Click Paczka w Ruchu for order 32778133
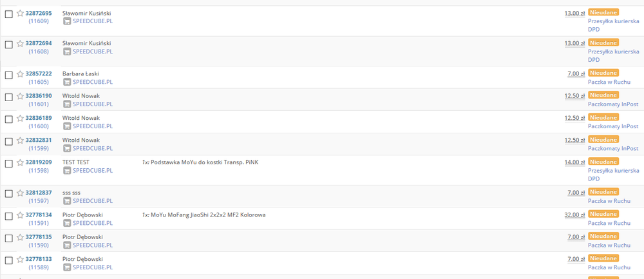644x279 pixels. point(609,267)
